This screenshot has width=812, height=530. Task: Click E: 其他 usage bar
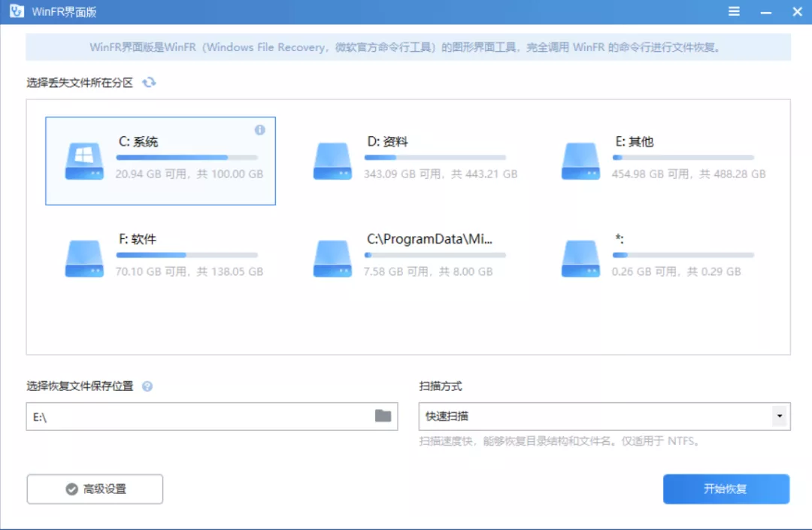point(683,157)
